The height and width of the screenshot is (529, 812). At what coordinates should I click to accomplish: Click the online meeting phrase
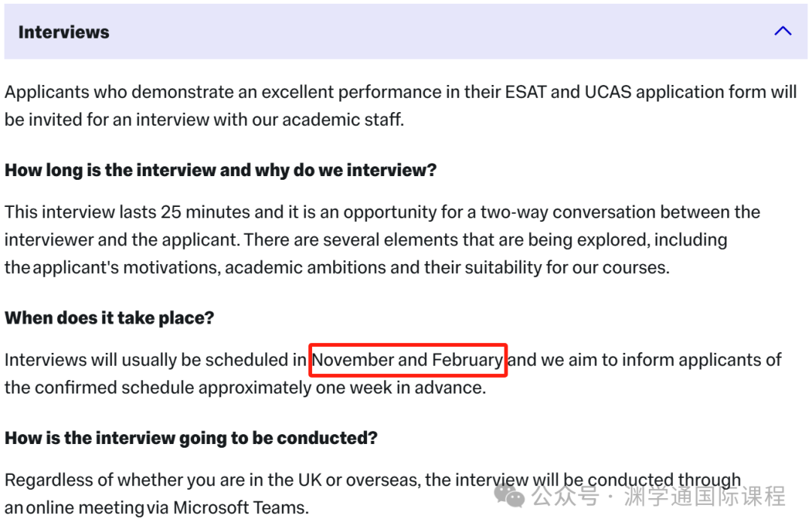86,508
